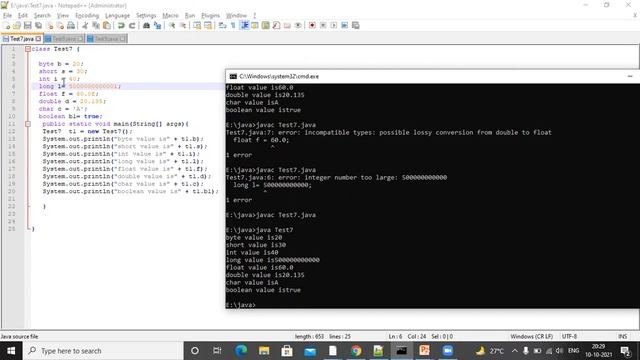640x360 pixels.
Task: Close current document toolbar icon
Action: [49, 25]
